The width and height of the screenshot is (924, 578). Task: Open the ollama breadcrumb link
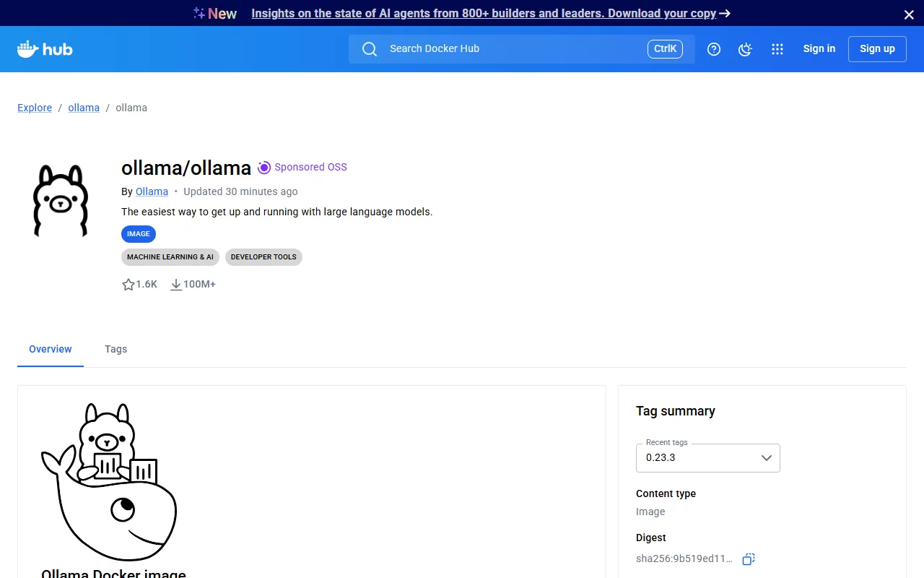coord(84,108)
